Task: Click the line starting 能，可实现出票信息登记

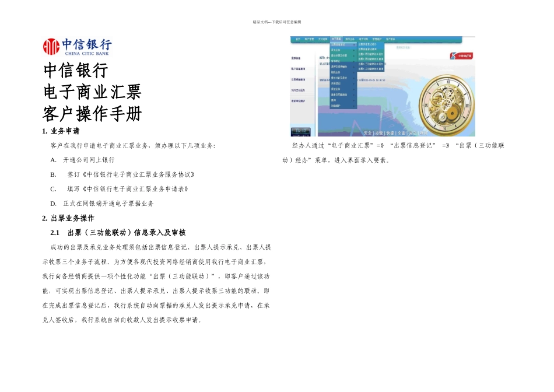Action: pyautogui.click(x=156, y=291)
